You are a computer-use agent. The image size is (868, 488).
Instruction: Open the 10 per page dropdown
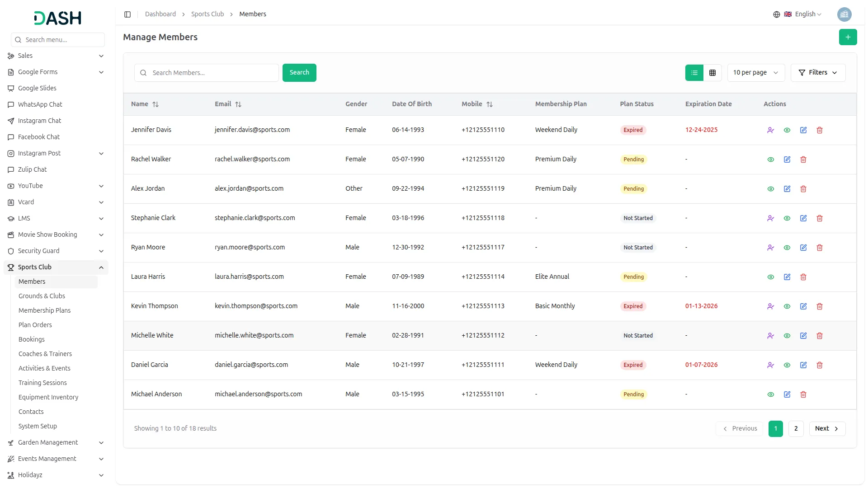(x=755, y=73)
